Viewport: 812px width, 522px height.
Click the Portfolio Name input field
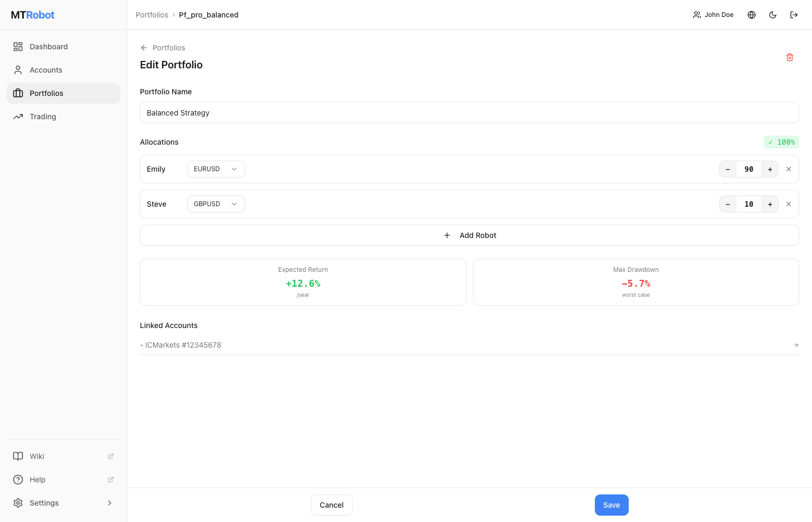pos(469,112)
